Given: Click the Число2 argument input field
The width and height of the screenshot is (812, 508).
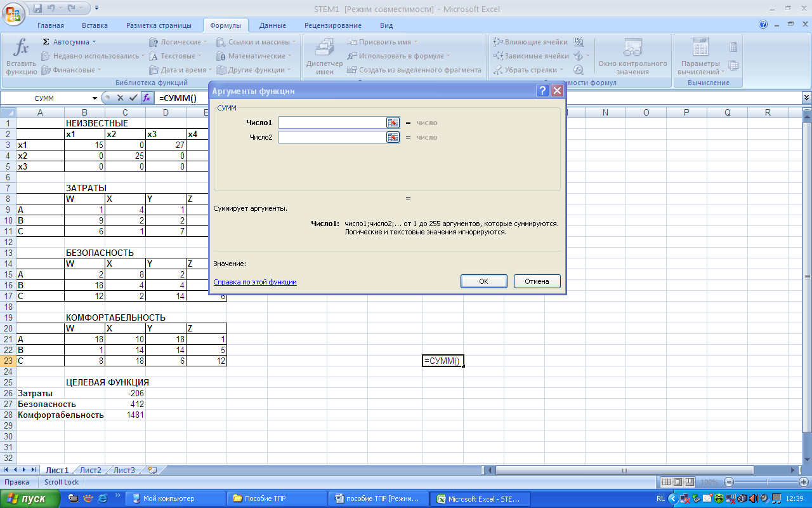Looking at the screenshot, I should point(332,137).
